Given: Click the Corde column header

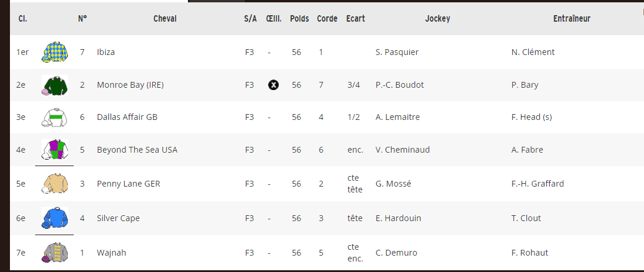Looking at the screenshot, I should 327,19.
